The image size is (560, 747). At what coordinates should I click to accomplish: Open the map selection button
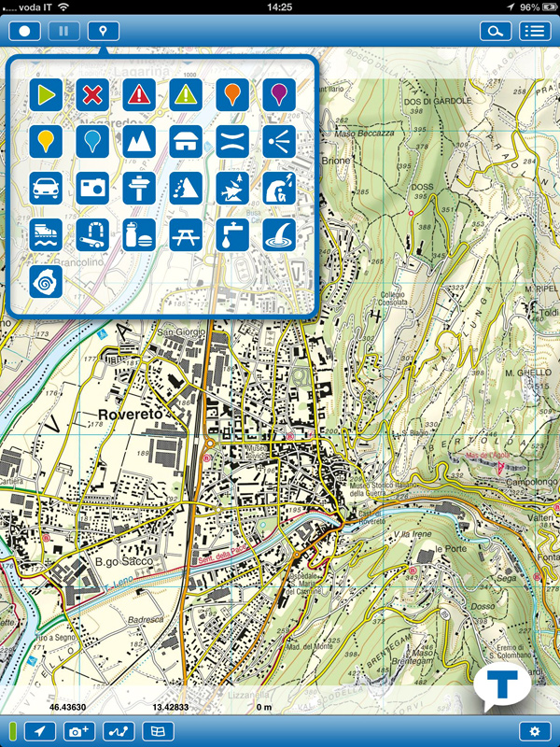click(158, 731)
